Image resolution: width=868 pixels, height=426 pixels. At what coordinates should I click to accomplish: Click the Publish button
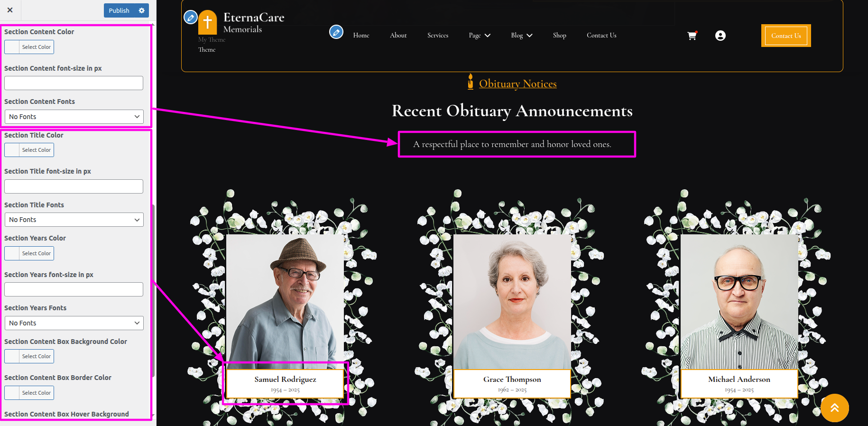pyautogui.click(x=119, y=10)
